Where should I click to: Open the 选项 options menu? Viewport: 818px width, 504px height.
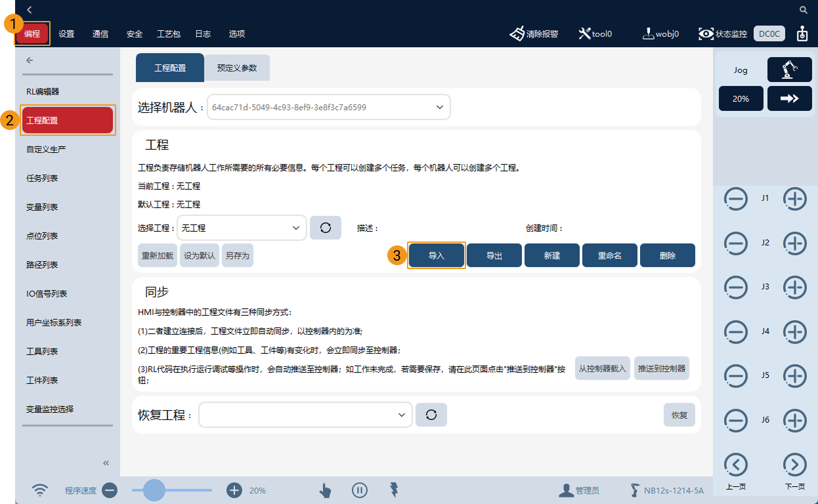237,34
